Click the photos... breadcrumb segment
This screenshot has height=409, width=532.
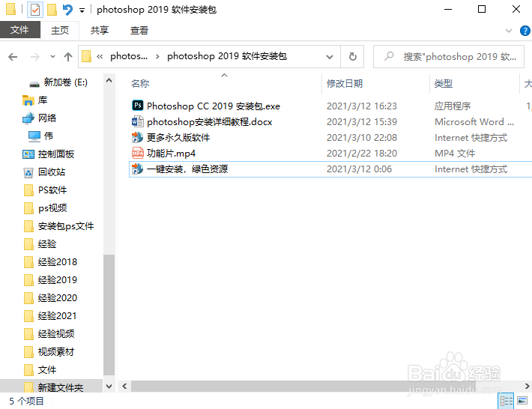[129, 56]
